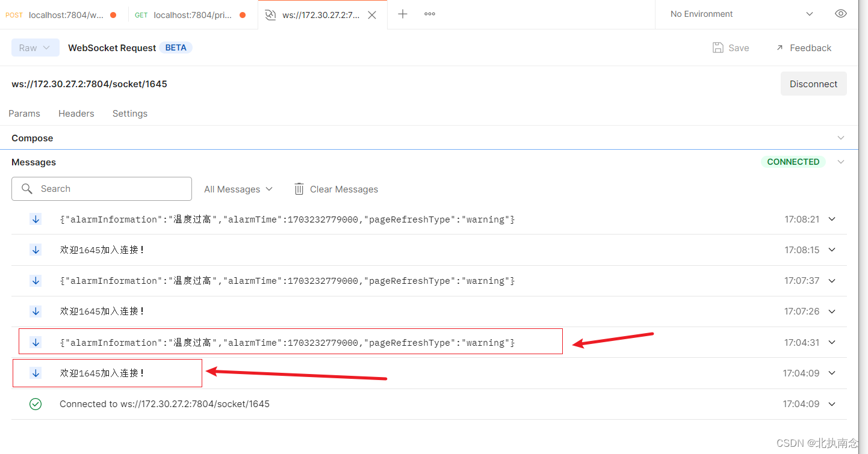Expand the 17:08:21 message chevron
The height and width of the screenshot is (454, 868).
pyautogui.click(x=832, y=219)
